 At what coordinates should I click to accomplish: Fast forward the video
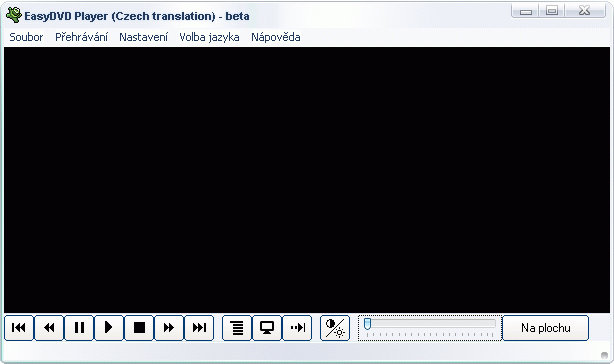pyautogui.click(x=169, y=328)
